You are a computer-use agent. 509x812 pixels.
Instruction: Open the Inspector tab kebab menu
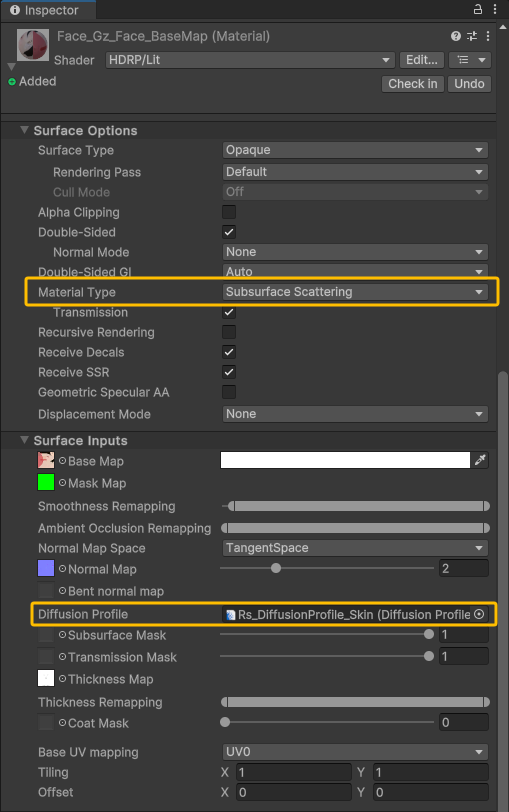point(495,9)
